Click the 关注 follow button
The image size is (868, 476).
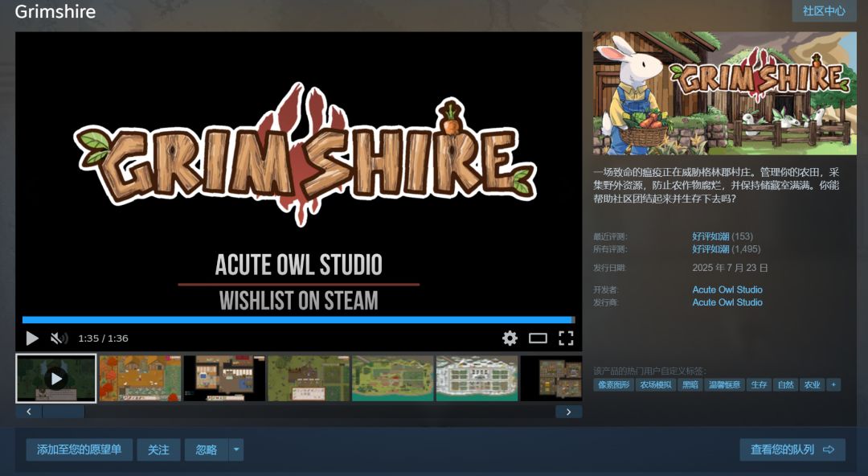pos(158,449)
